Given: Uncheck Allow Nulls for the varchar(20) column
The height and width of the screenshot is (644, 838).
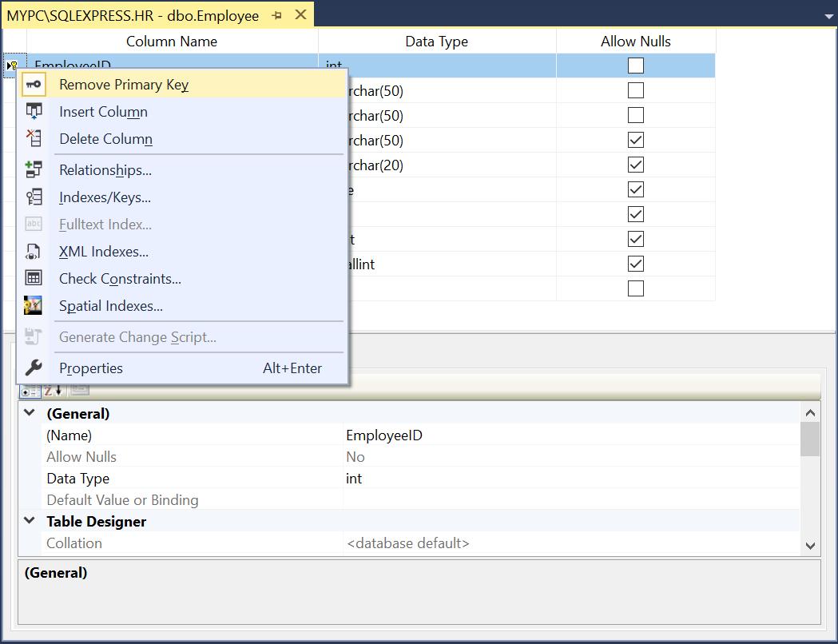Looking at the screenshot, I should coord(635,165).
